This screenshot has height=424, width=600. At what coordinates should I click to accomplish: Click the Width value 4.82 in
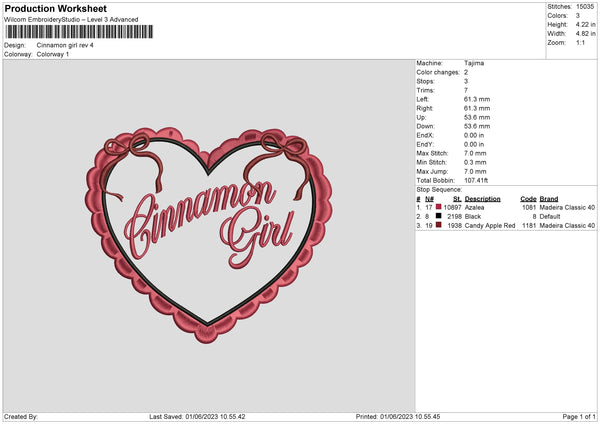click(585, 34)
